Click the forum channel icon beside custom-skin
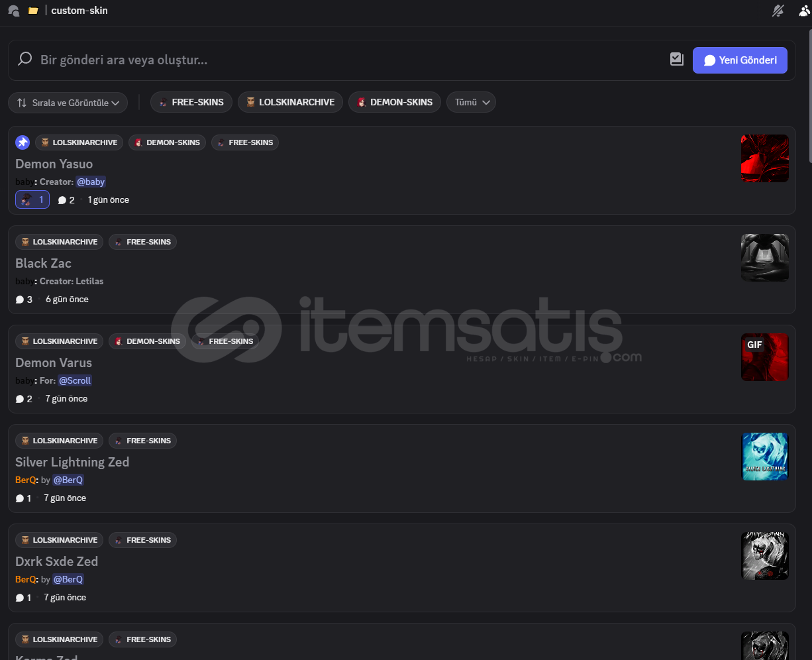This screenshot has height=660, width=812. click(x=13, y=11)
